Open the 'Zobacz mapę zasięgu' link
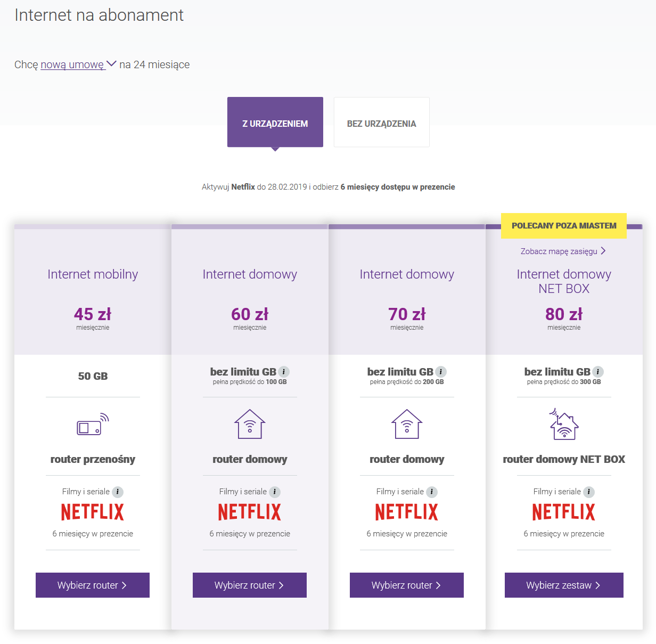Viewport: 656px width, 644px height. click(x=559, y=250)
